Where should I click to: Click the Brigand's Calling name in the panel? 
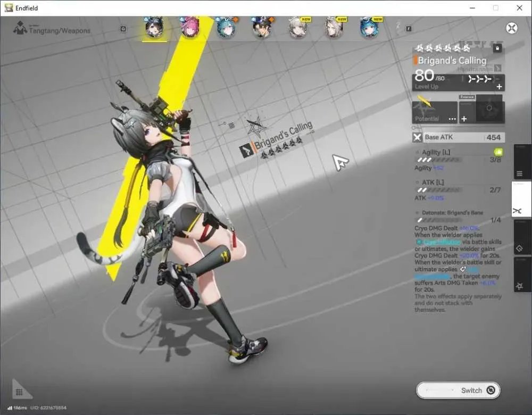[452, 61]
